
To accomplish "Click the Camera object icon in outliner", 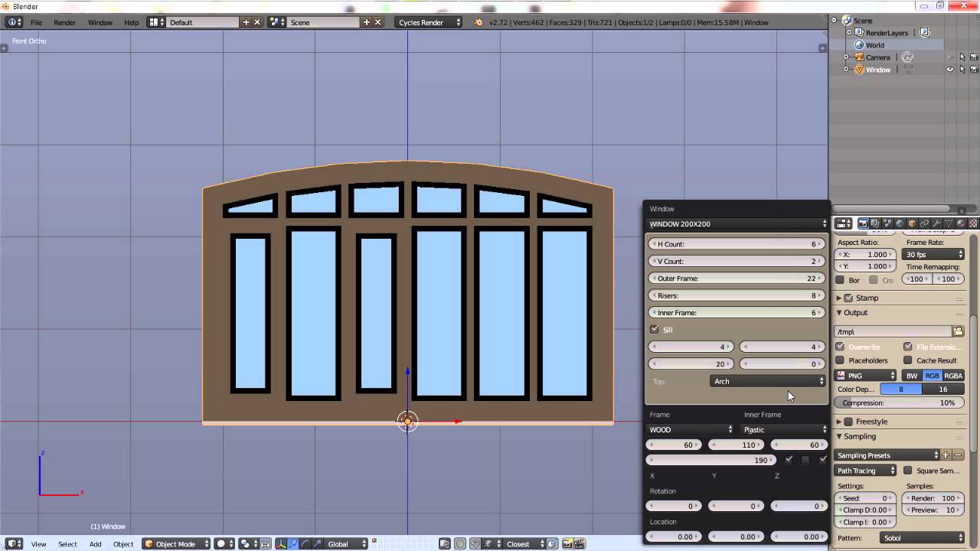I will (x=859, y=57).
